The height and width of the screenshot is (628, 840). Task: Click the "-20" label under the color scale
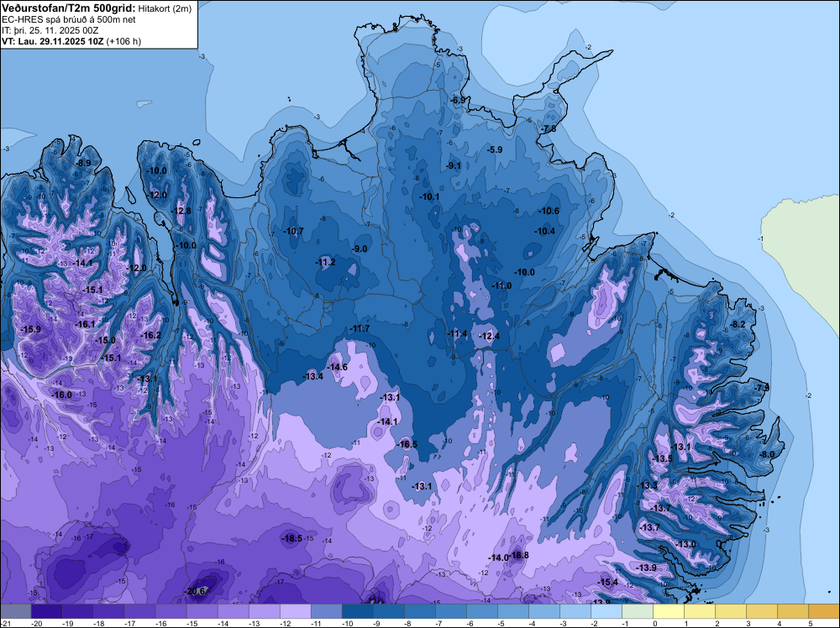coord(37,623)
